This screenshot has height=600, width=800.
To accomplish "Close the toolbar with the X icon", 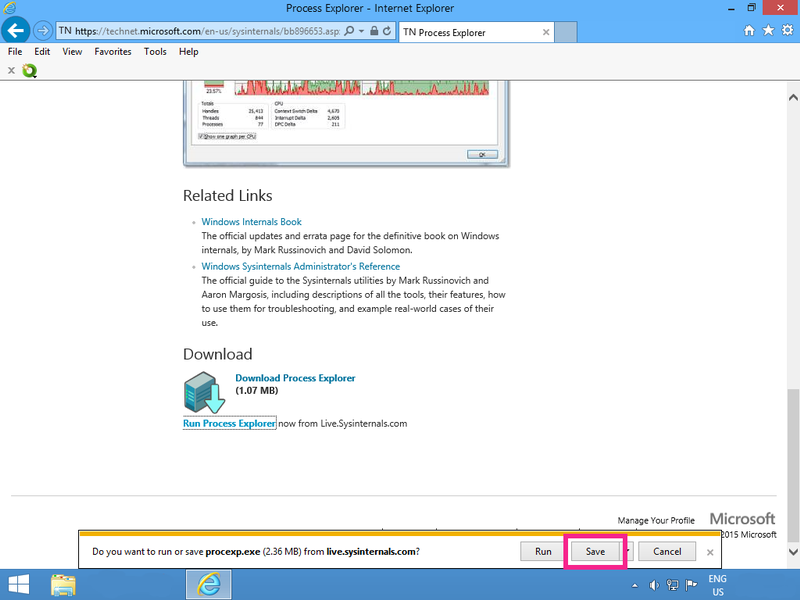I will [x=11, y=70].
